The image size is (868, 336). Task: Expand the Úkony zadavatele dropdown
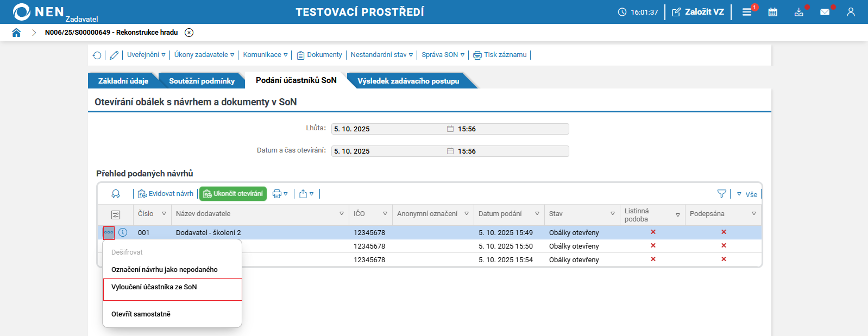(x=204, y=55)
